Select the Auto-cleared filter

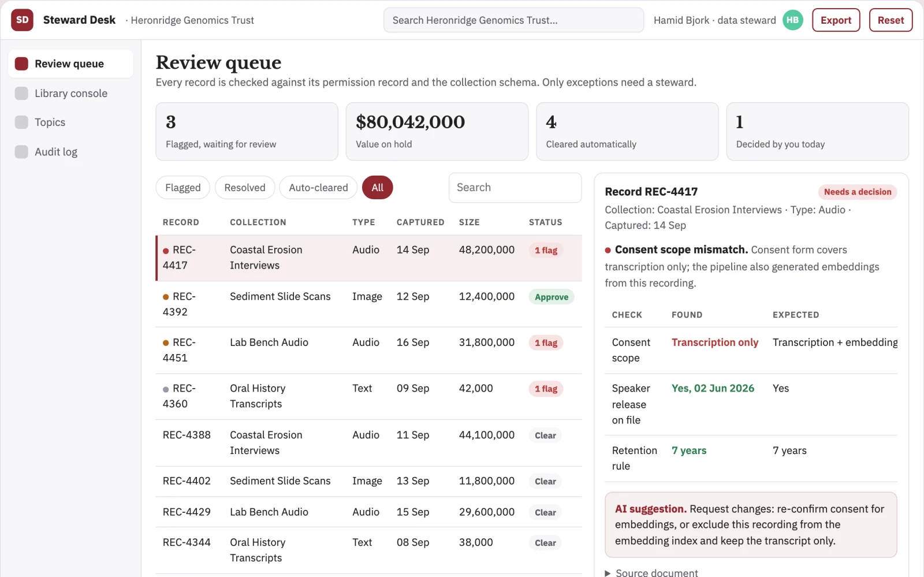318,188
